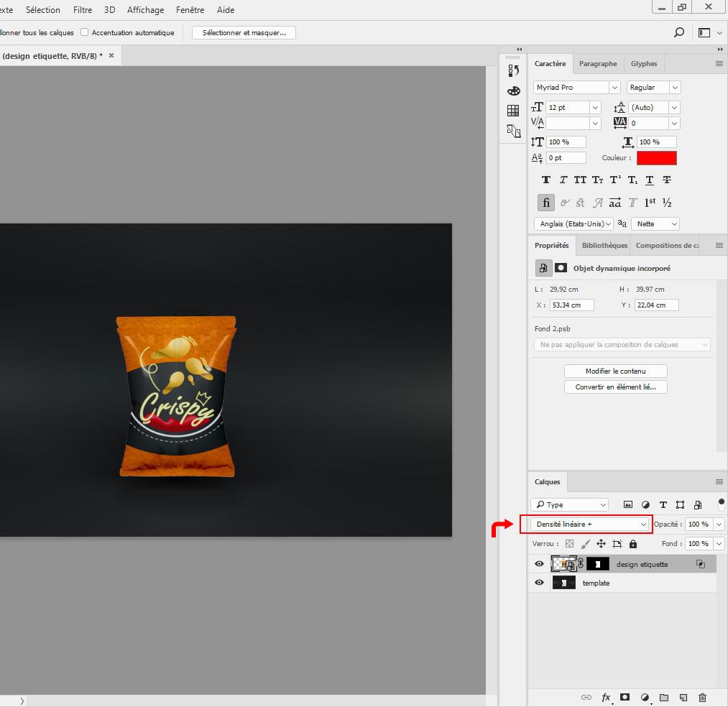Lock image pixels brush icon

tap(586, 544)
